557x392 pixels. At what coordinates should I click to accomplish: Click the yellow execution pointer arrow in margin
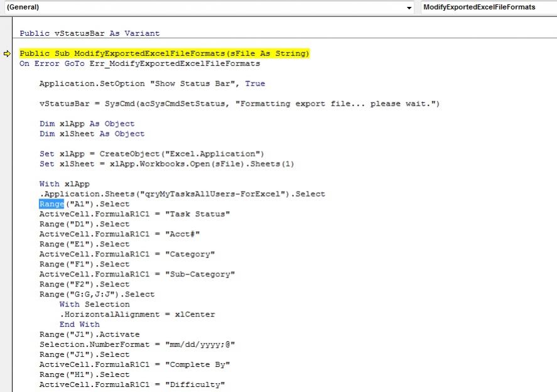point(7,53)
